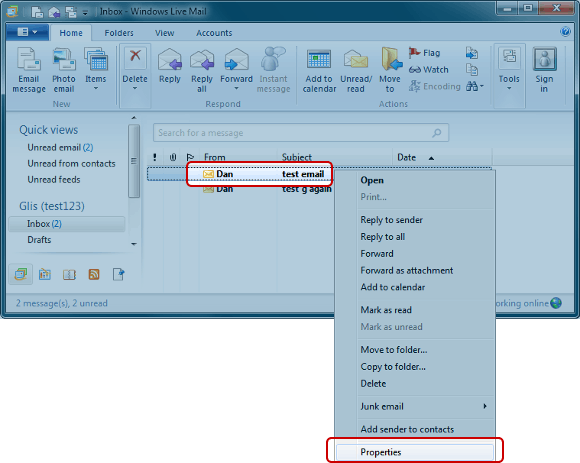Viewport: 580px width, 463px height.
Task: Open the Help question mark icon
Action: click(565, 32)
